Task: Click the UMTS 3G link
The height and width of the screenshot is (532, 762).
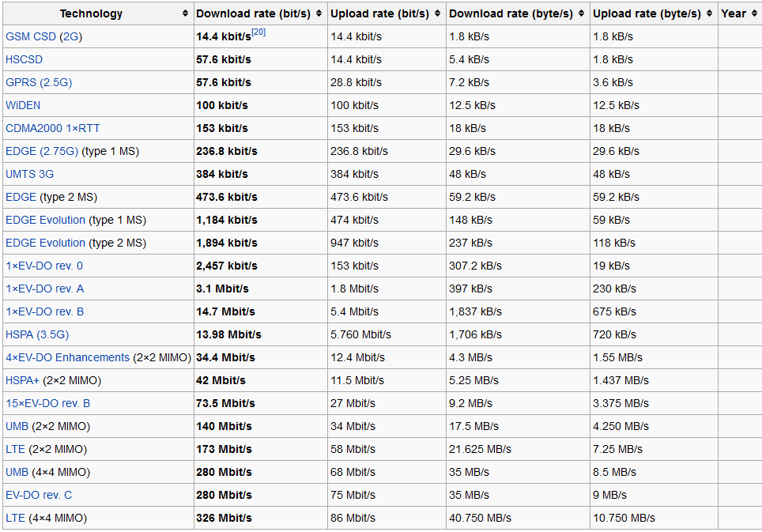Action: tap(30, 174)
